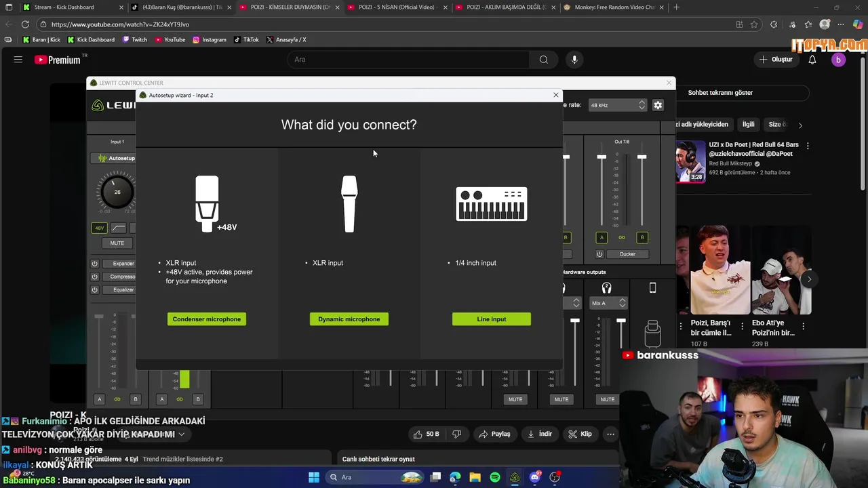Viewport: 868px width, 488px height.
Task: Open more video actions menu
Action: click(x=611, y=434)
